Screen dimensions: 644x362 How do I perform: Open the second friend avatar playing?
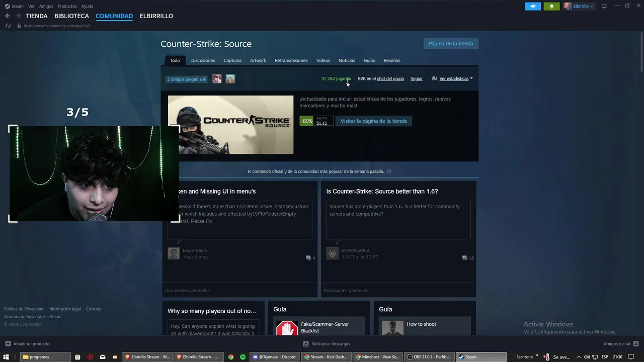click(x=230, y=79)
